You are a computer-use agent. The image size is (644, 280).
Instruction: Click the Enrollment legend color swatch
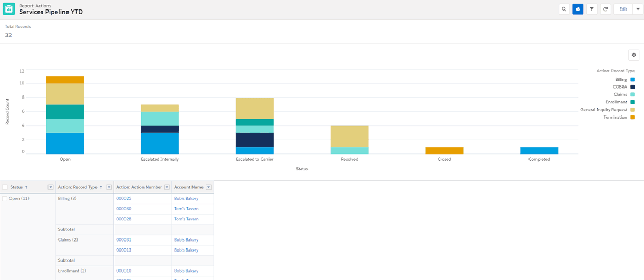[632, 102]
